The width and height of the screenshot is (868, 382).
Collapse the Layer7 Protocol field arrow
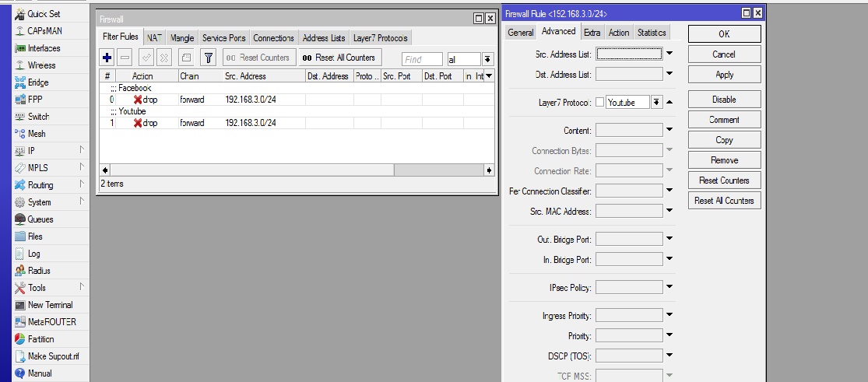point(669,103)
